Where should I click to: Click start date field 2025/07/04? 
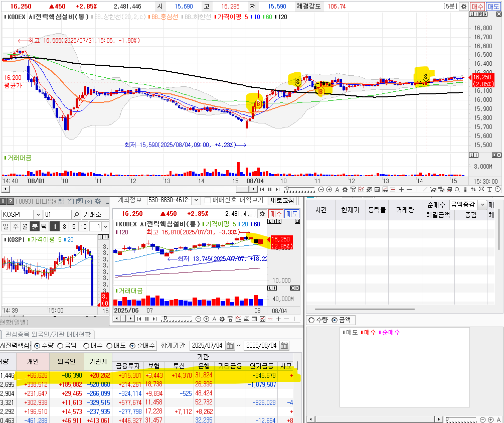coord(208,346)
